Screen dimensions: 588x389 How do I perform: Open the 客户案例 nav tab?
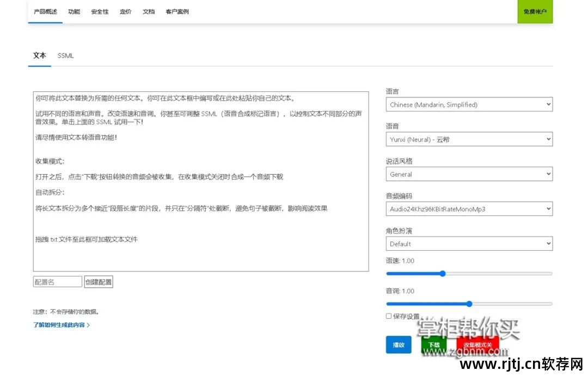pos(177,11)
